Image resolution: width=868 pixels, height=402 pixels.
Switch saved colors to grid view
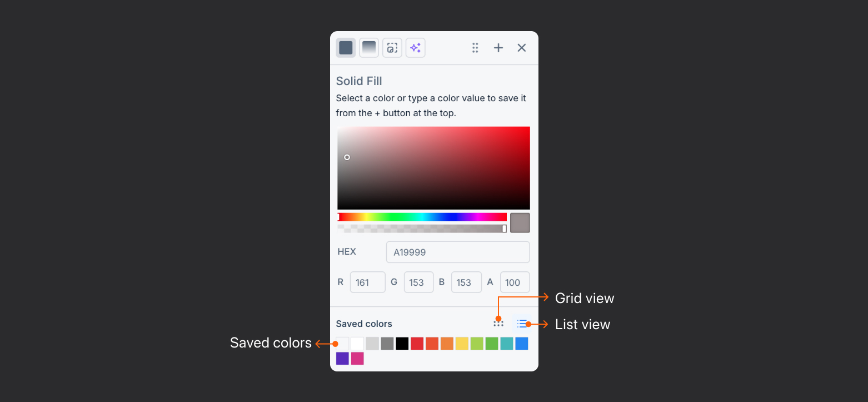pyautogui.click(x=498, y=324)
